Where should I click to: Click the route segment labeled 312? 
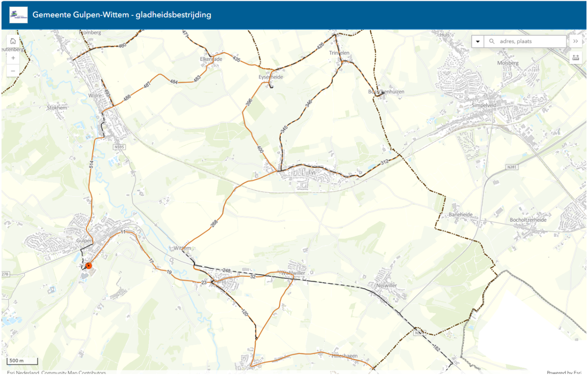384,162
